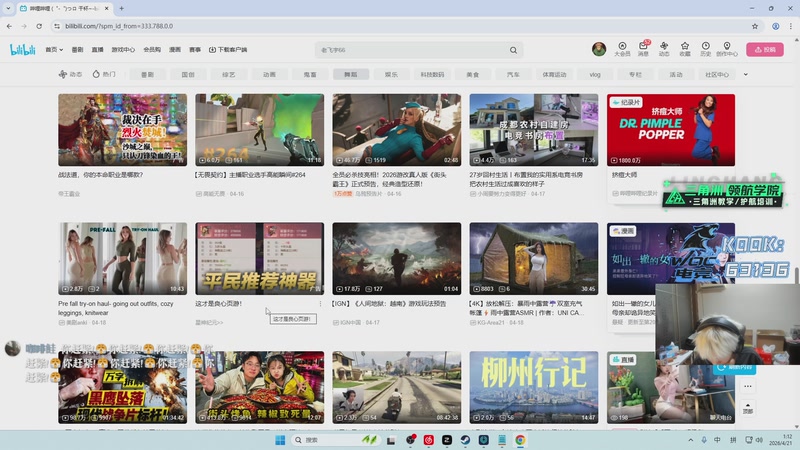Open 'Pre fall try-on haul' video title
Screen dimensions: 800x450
[x=116, y=308]
